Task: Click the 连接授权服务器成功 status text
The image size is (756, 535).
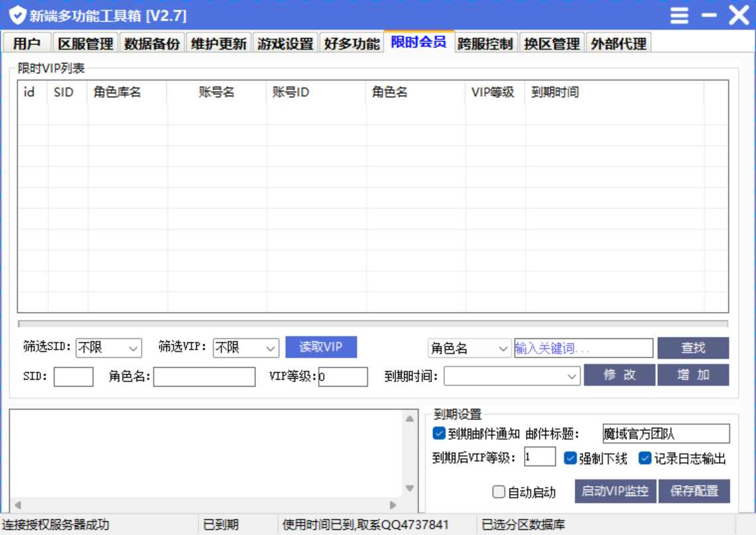Action: 56,524
